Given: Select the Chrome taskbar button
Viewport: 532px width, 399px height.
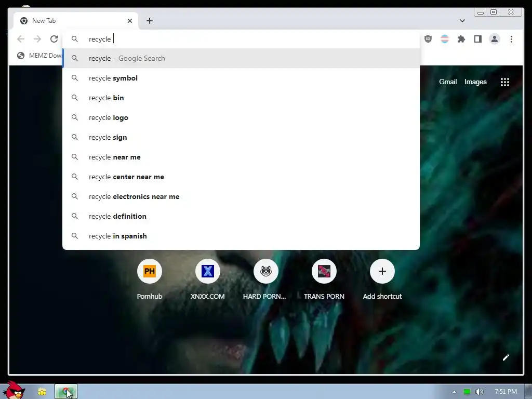Looking at the screenshot, I should point(66,392).
